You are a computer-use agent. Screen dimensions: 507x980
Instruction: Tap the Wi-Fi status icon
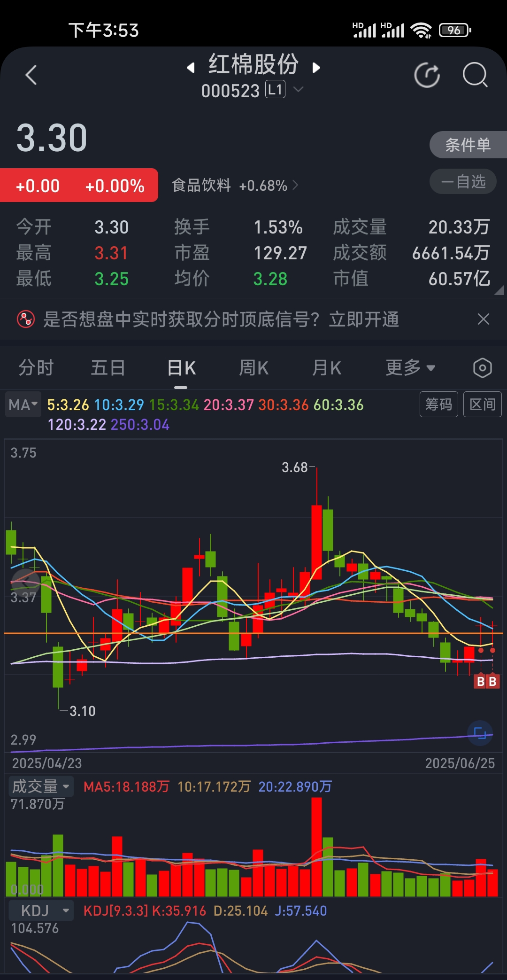tap(421, 31)
